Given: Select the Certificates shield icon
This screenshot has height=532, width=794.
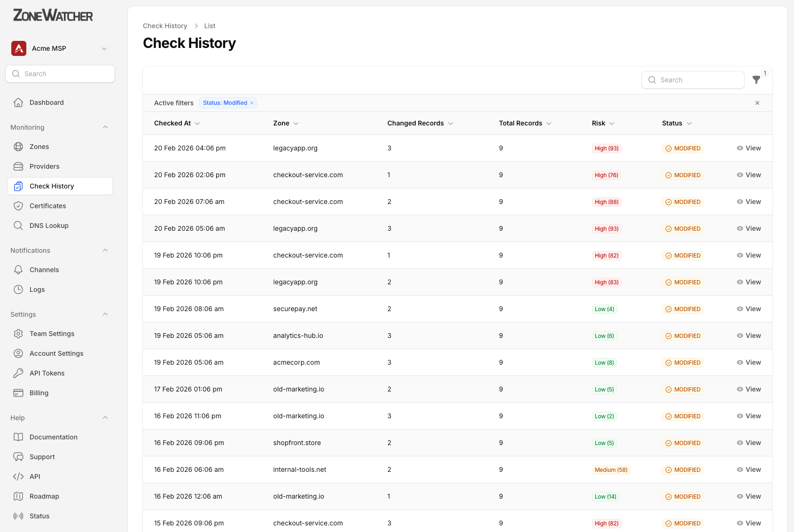Looking at the screenshot, I should [x=18, y=205].
